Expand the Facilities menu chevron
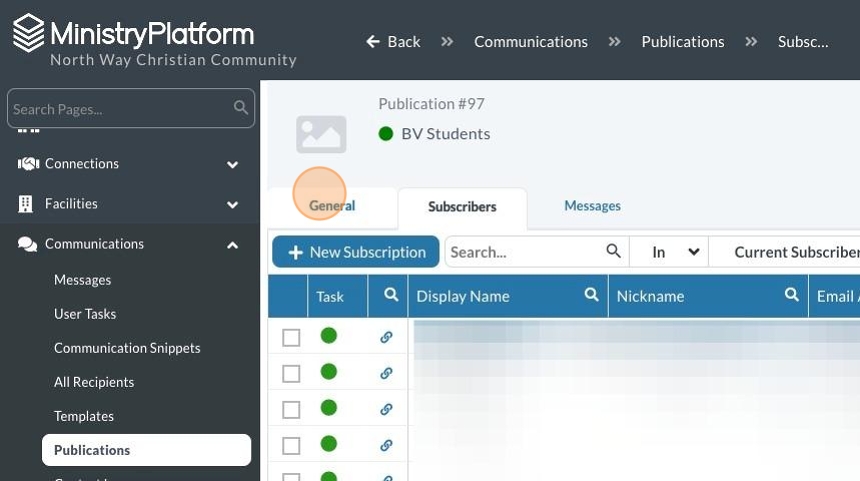This screenshot has height=481, width=860. [233, 205]
